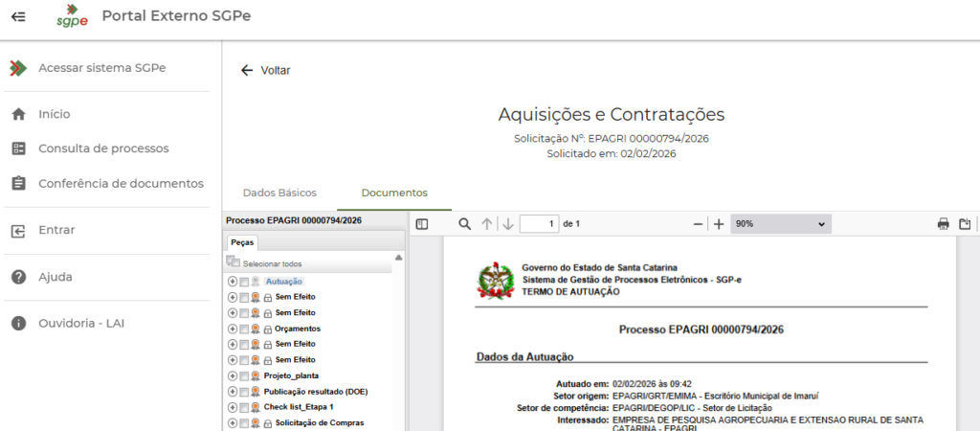The width and height of the screenshot is (980, 431).
Task: Expand the Check list_Etapa 1 node
Action: pyautogui.click(x=233, y=407)
